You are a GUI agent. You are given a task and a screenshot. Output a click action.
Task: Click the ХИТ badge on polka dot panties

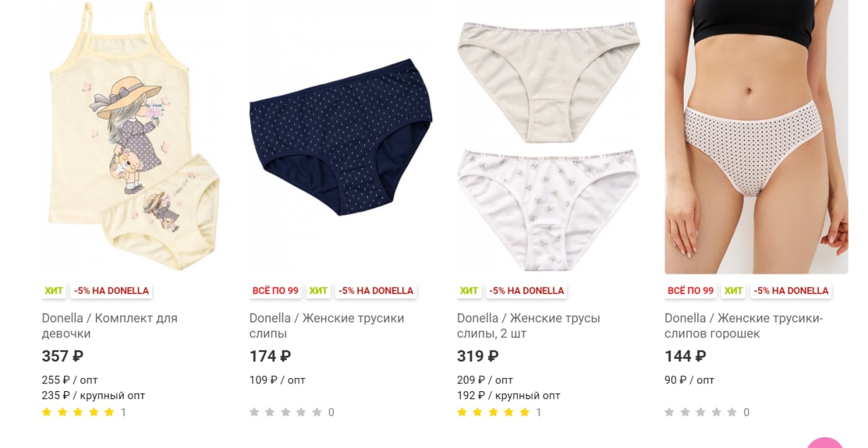coord(734,291)
